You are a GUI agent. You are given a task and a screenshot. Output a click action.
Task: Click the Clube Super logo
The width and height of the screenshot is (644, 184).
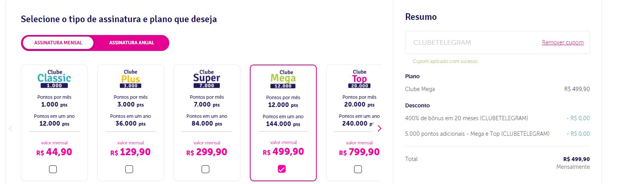click(207, 79)
